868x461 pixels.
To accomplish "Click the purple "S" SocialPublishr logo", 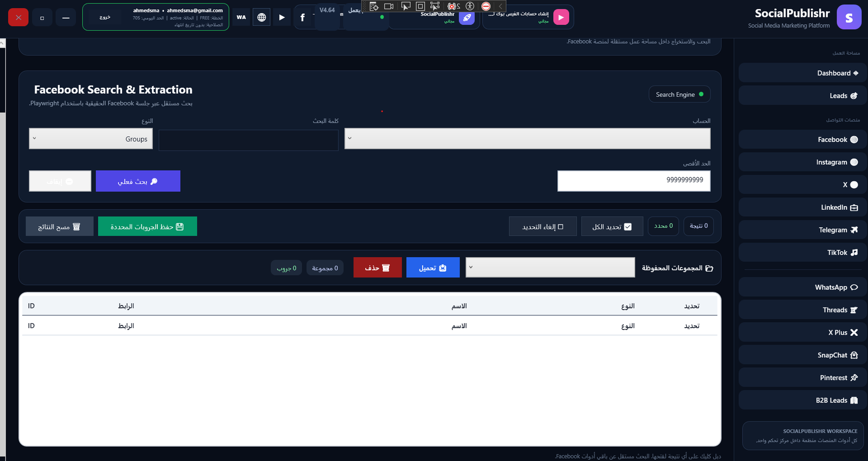I will click(849, 17).
